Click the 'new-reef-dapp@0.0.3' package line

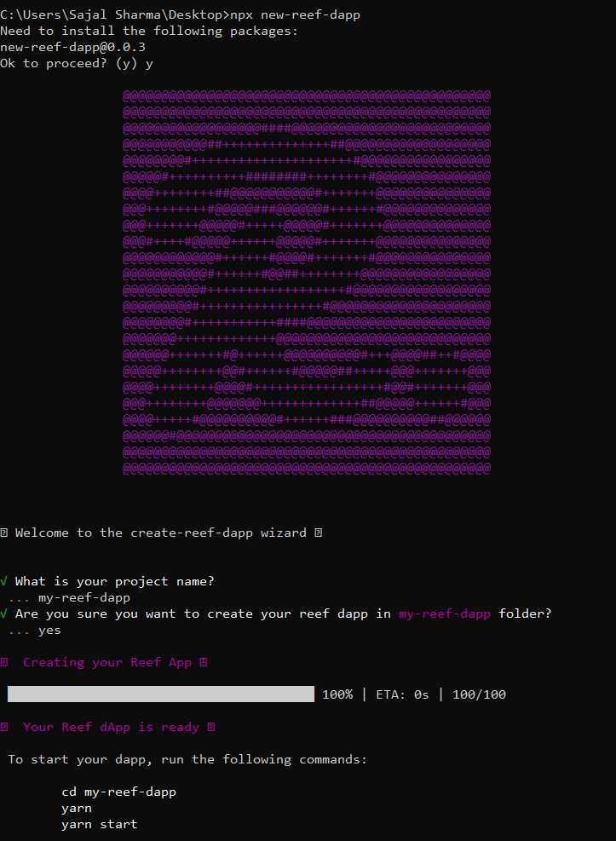(73, 47)
